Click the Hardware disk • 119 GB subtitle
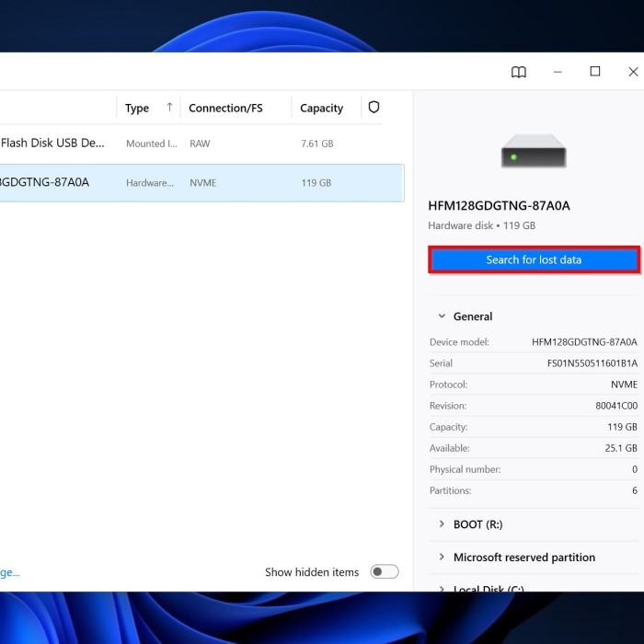 coord(481,225)
